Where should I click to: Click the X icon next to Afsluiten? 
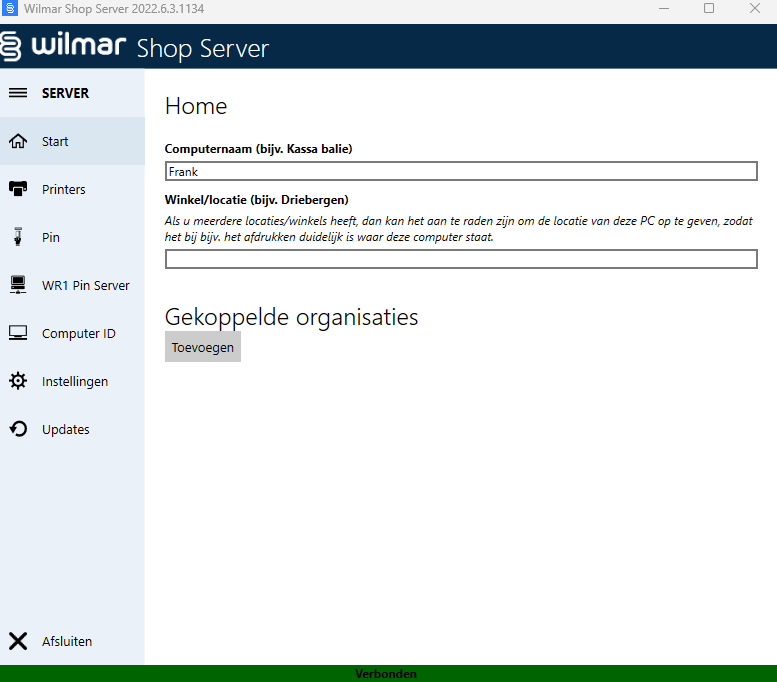pyautogui.click(x=18, y=641)
